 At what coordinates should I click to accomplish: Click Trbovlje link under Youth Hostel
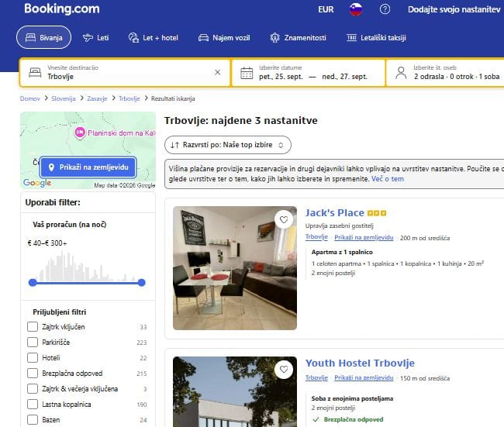click(x=316, y=377)
